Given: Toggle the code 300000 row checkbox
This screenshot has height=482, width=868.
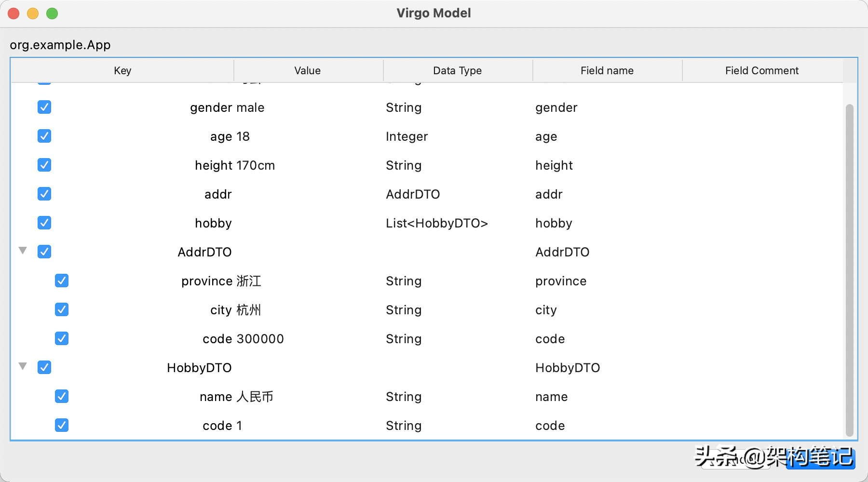Looking at the screenshot, I should tap(62, 338).
